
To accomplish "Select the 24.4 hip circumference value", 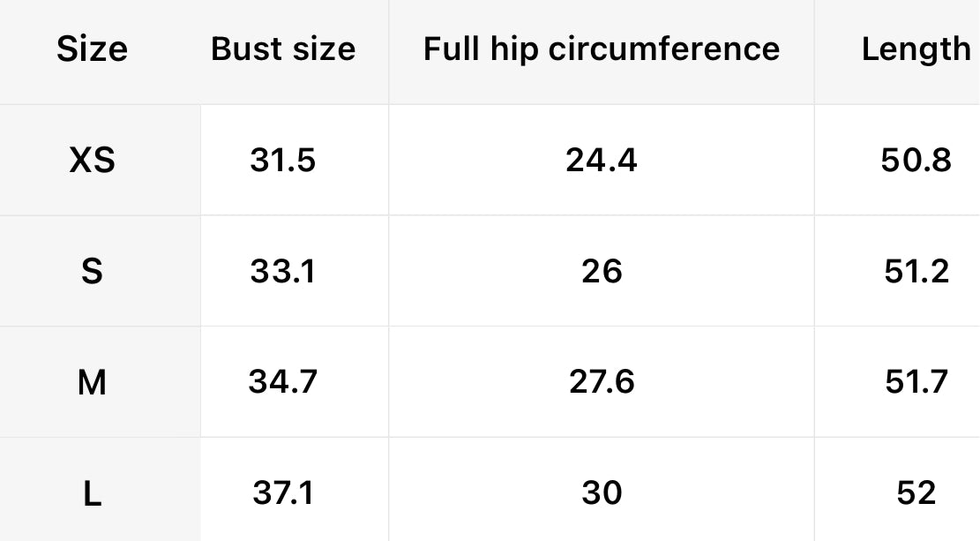I will tap(602, 161).
